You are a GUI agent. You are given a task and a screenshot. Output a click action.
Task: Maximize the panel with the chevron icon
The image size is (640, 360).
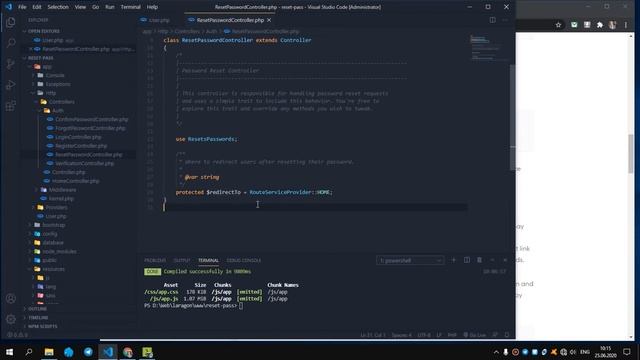[x=492, y=260]
